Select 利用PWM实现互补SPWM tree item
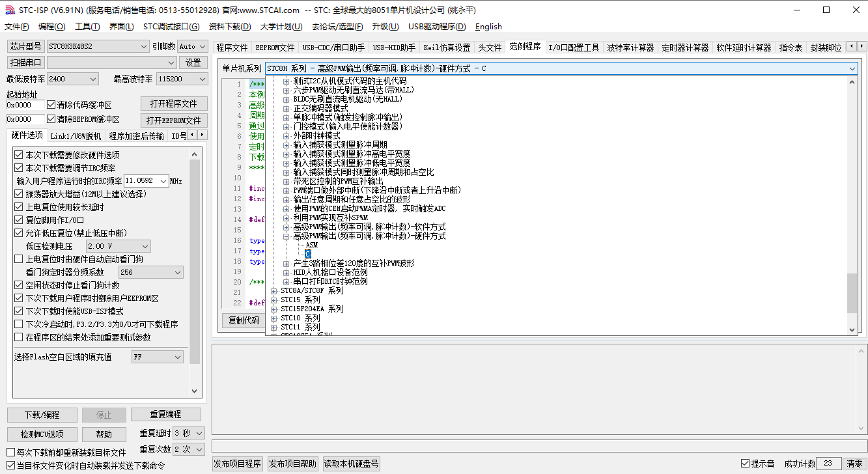868x474 pixels. tap(330, 217)
